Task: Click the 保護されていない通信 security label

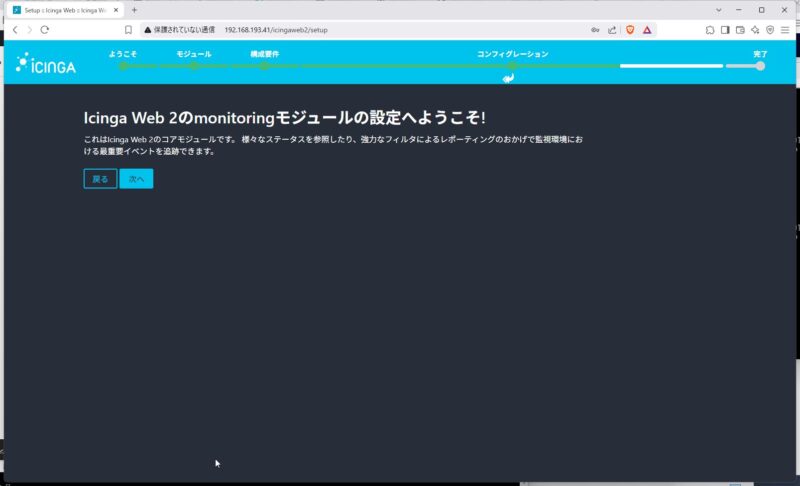Action: click(x=184, y=30)
